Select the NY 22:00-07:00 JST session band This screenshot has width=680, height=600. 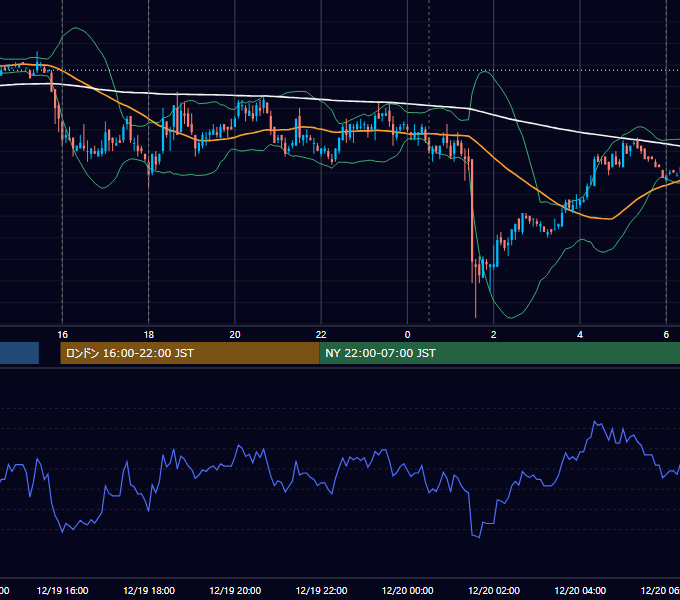click(500, 353)
